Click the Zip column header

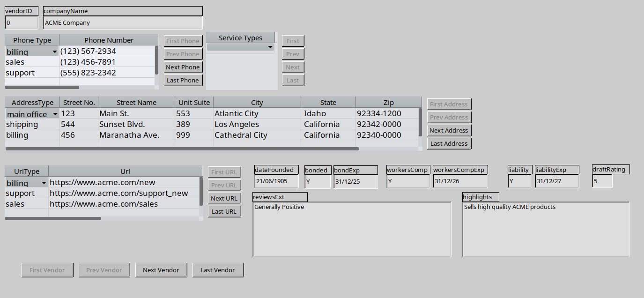(389, 103)
